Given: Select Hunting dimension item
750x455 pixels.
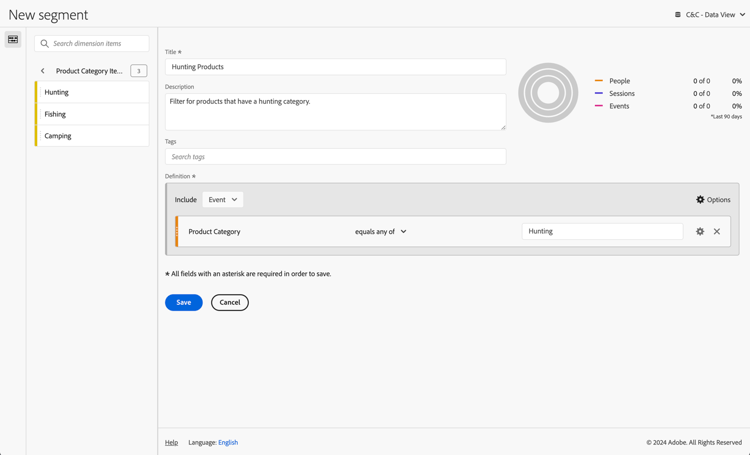Looking at the screenshot, I should (x=92, y=92).
